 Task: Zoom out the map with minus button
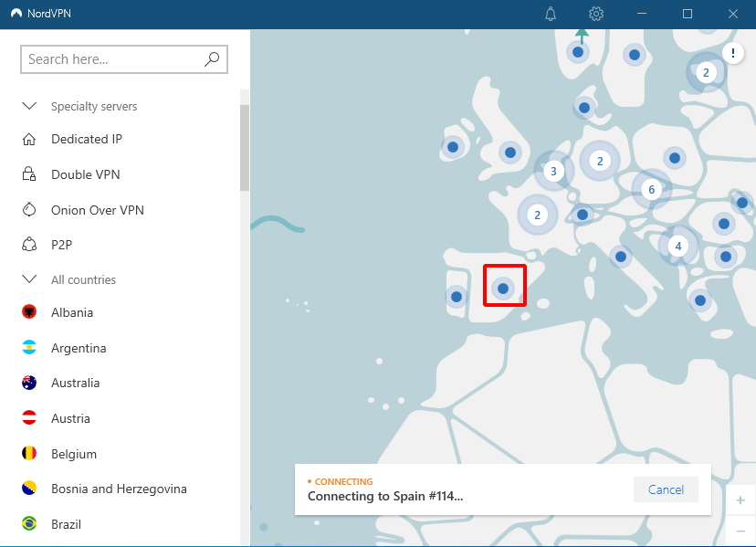click(x=740, y=531)
